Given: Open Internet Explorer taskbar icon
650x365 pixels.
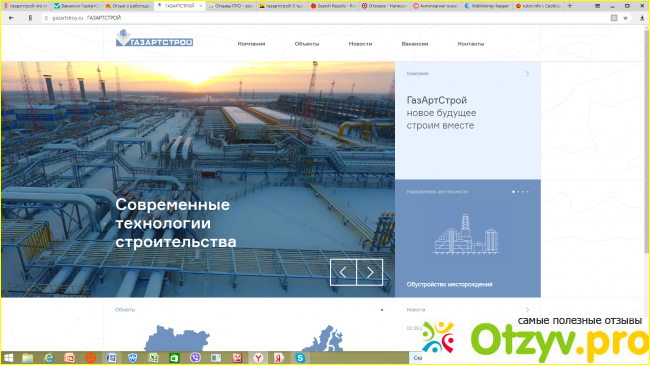Looking at the screenshot, I should click(x=49, y=358).
